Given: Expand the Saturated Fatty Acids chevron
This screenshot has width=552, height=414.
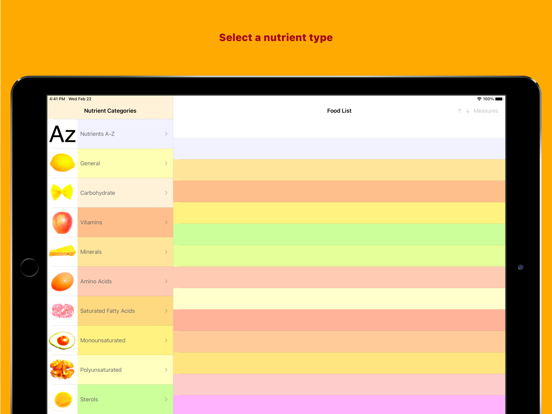Looking at the screenshot, I should tap(166, 311).
